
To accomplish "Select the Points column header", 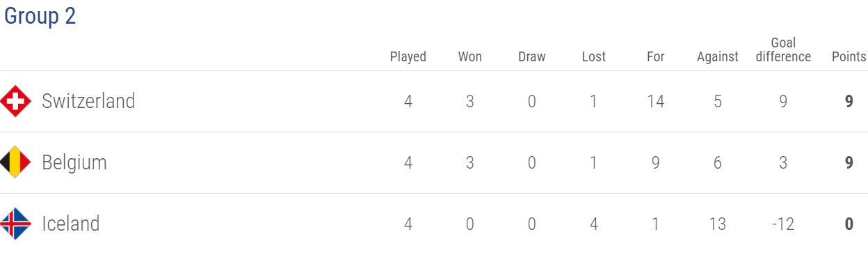I will tap(849, 57).
